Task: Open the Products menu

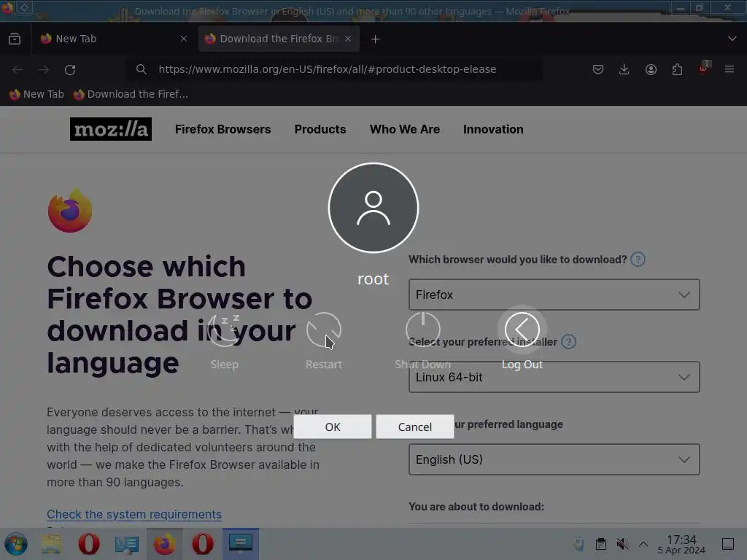Action: click(320, 130)
